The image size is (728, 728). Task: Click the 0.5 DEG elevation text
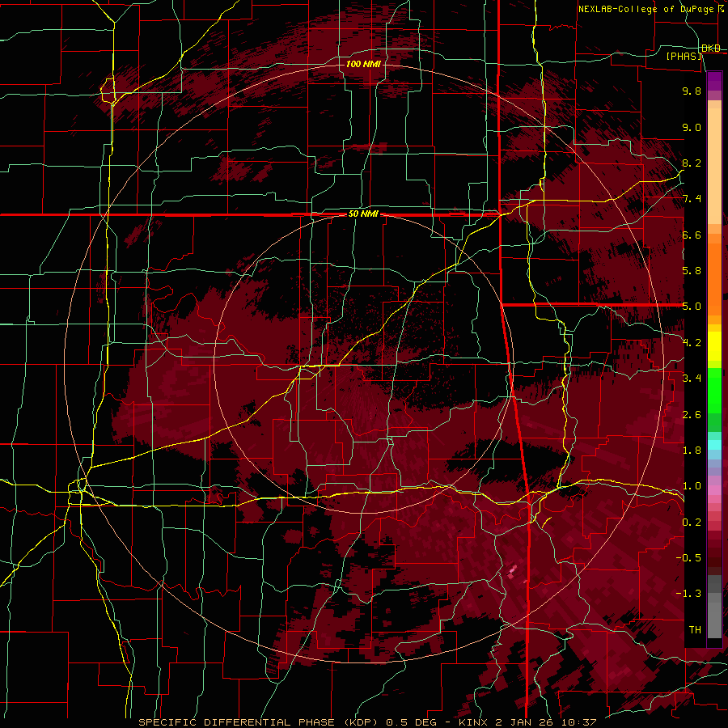tap(412, 722)
